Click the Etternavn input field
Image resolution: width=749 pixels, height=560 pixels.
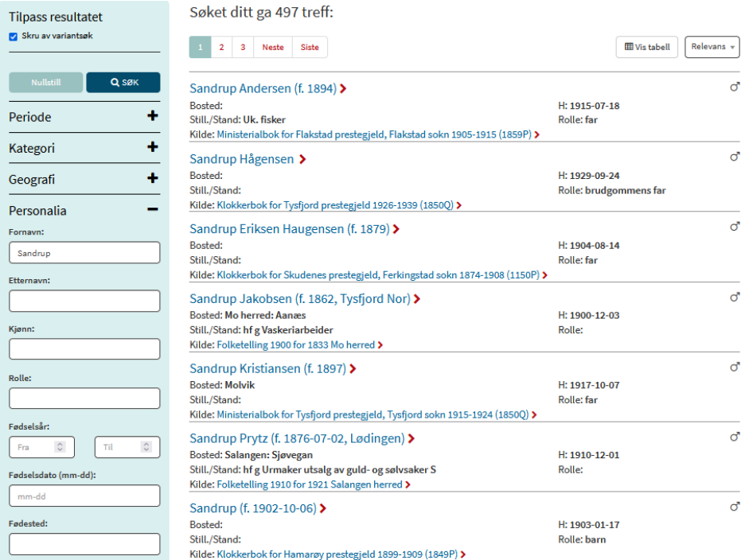(84, 301)
